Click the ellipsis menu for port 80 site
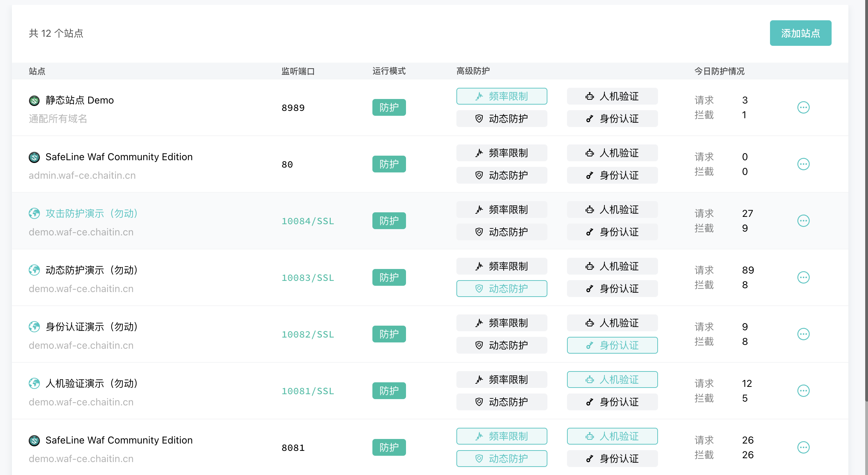This screenshot has height=475, width=868. click(803, 164)
